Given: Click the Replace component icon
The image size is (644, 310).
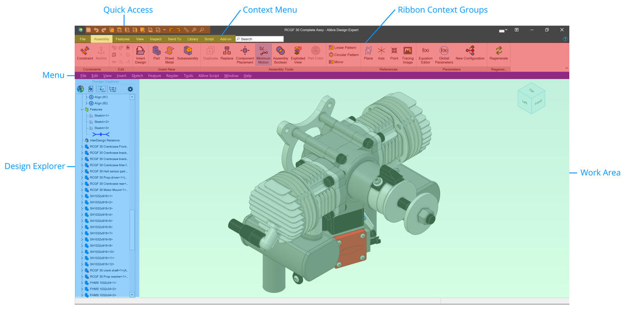Looking at the screenshot, I should click(x=227, y=51).
